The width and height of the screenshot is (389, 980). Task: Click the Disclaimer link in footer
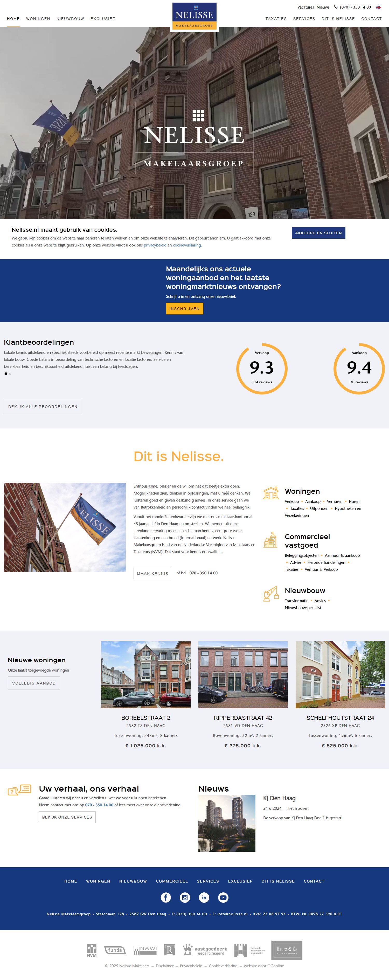click(x=164, y=966)
